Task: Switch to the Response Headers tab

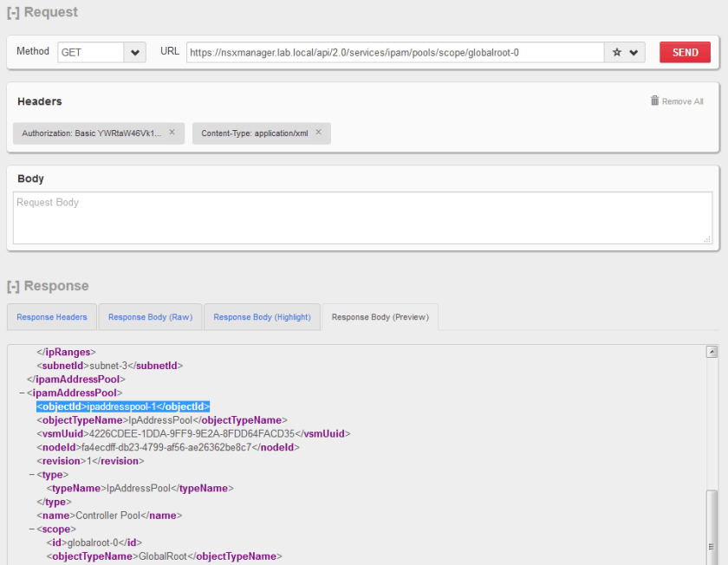Action: (x=52, y=317)
